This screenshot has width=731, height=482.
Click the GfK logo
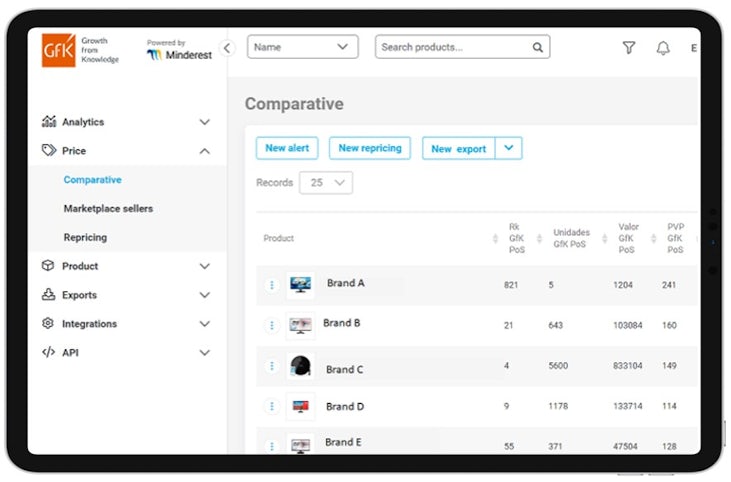pos(58,50)
